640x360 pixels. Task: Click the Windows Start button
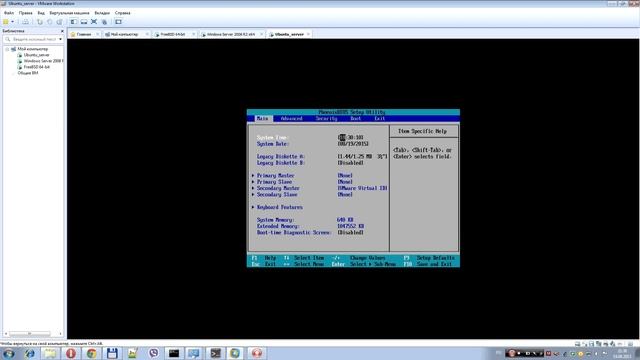pyautogui.click(x=9, y=353)
